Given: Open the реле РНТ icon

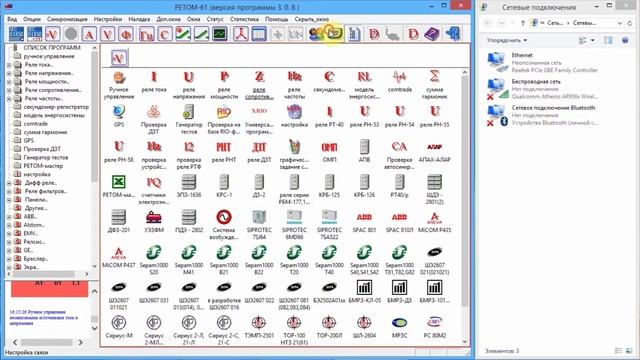Looking at the screenshot, I should tap(224, 151).
